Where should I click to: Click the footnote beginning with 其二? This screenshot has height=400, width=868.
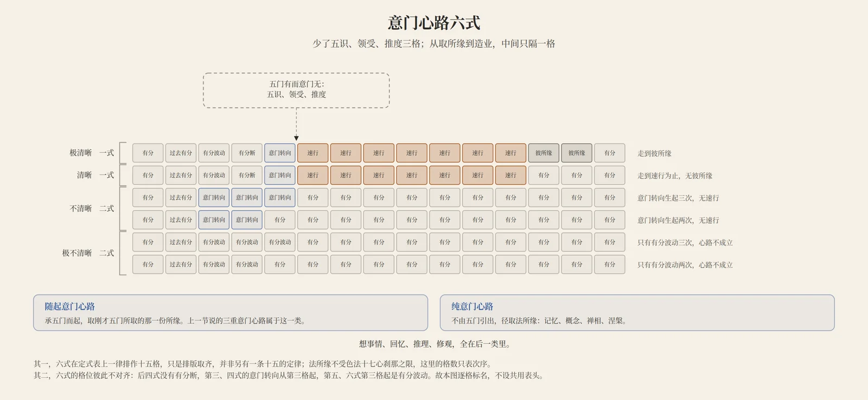(x=289, y=375)
